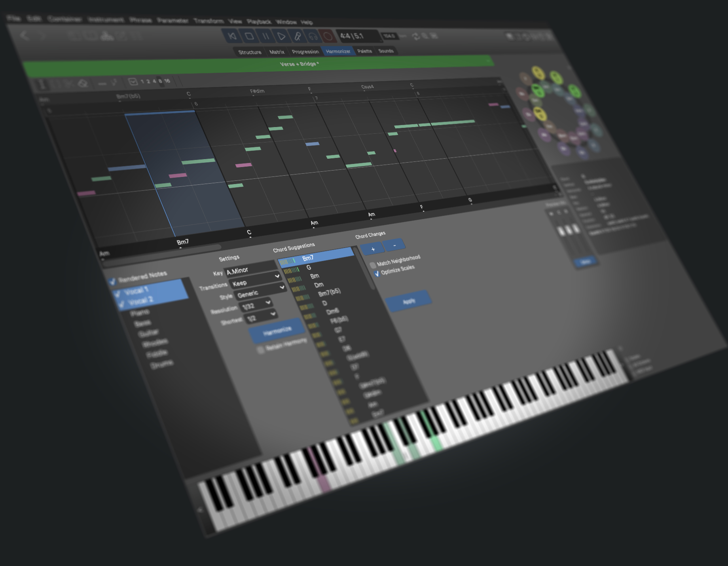Click the minus Chord Changes button
The width and height of the screenshot is (728, 566).
click(394, 245)
